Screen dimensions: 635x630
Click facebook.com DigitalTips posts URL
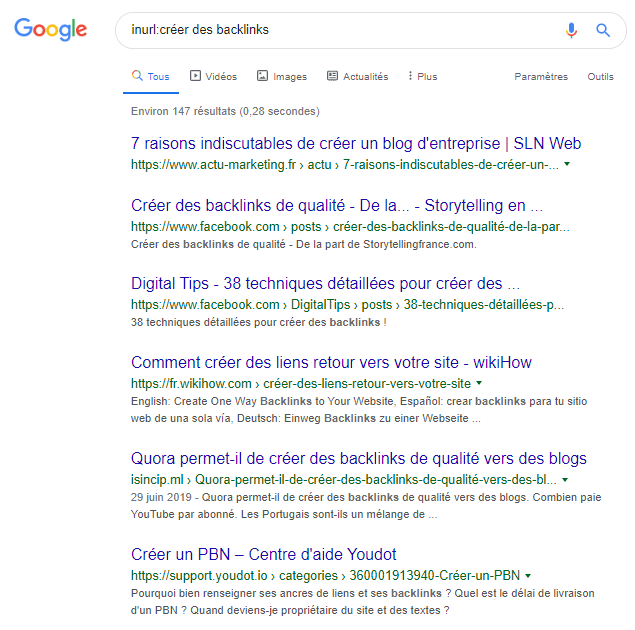click(347, 304)
